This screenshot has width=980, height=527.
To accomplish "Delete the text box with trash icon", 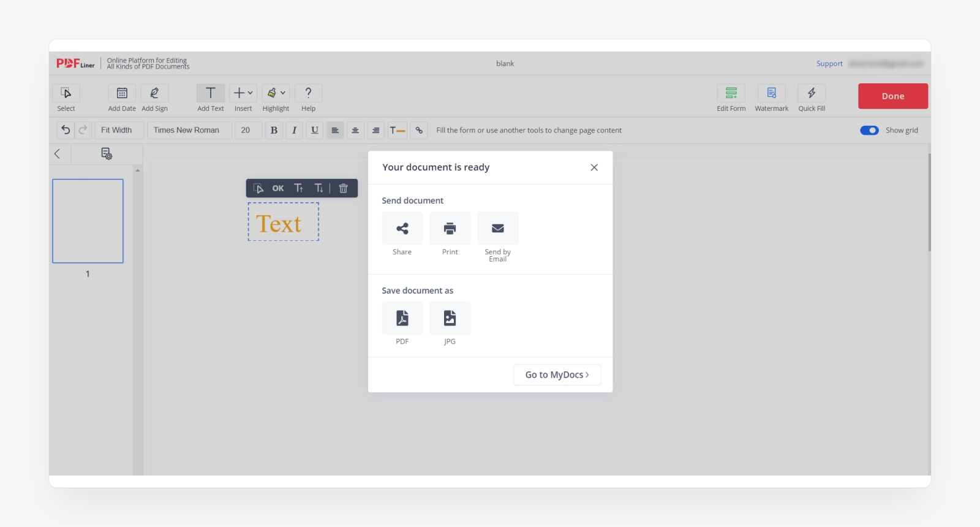I will click(344, 188).
